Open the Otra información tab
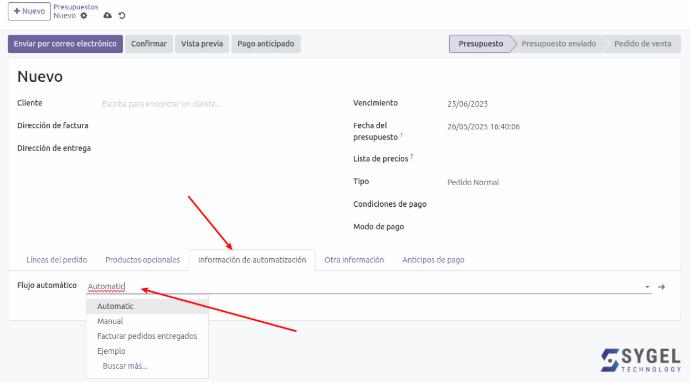This screenshot has width=690, height=382. coord(354,260)
